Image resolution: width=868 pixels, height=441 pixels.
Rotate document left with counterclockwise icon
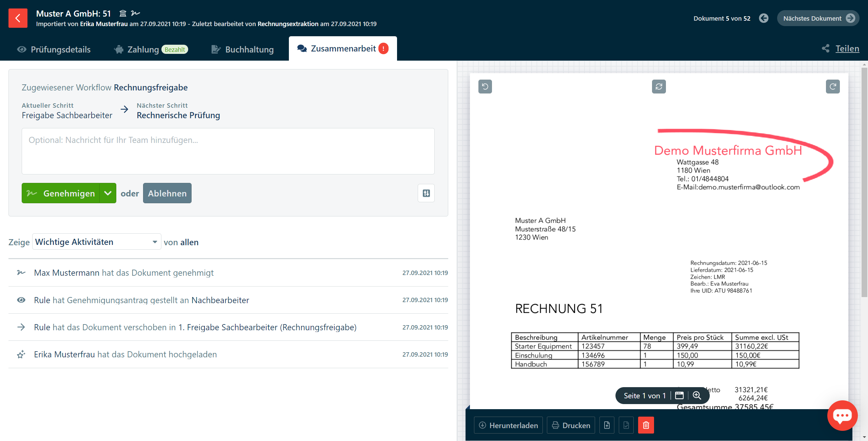[485, 87]
